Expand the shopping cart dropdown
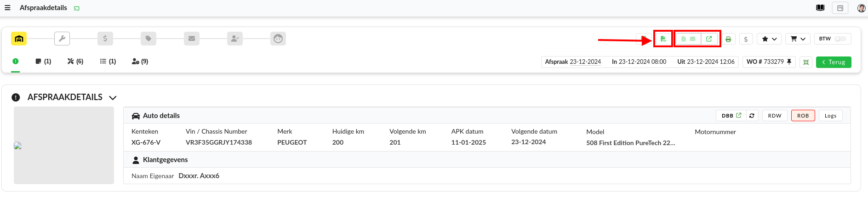 point(798,39)
